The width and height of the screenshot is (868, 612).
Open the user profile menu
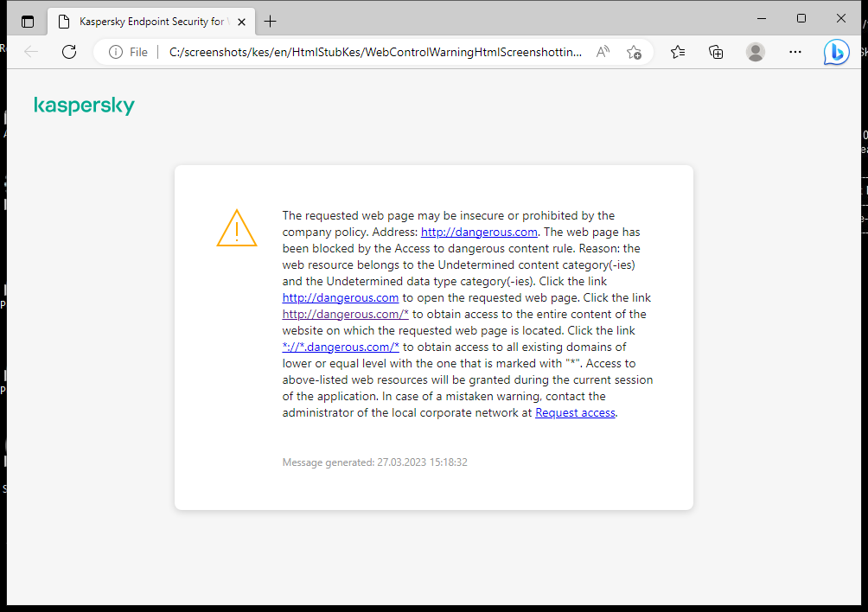(x=756, y=52)
